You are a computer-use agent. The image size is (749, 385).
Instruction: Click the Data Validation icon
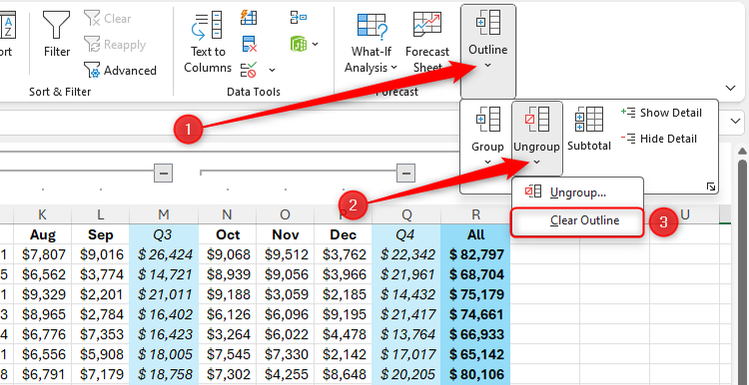[249, 71]
